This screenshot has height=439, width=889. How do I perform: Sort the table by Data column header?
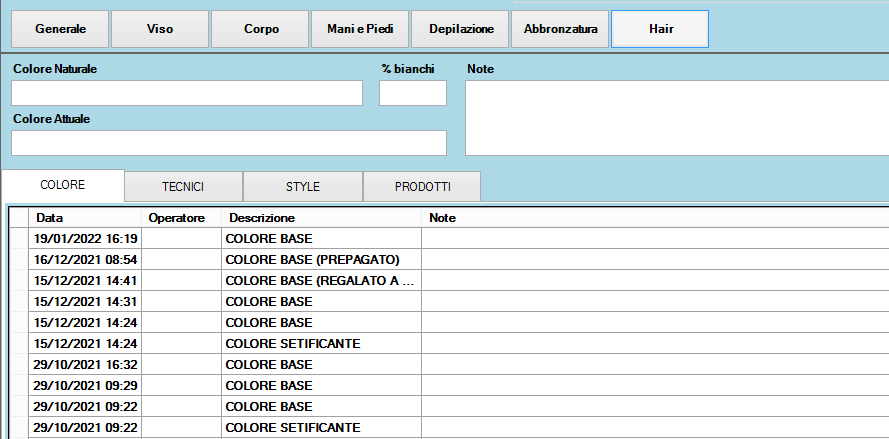click(x=85, y=217)
